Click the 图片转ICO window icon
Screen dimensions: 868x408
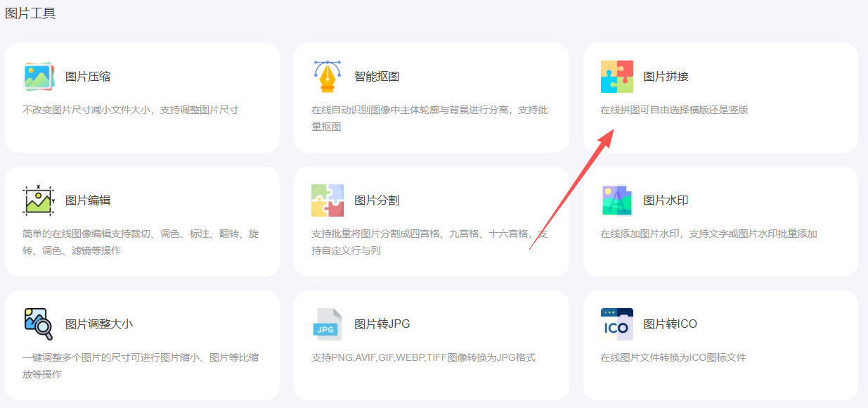617,324
